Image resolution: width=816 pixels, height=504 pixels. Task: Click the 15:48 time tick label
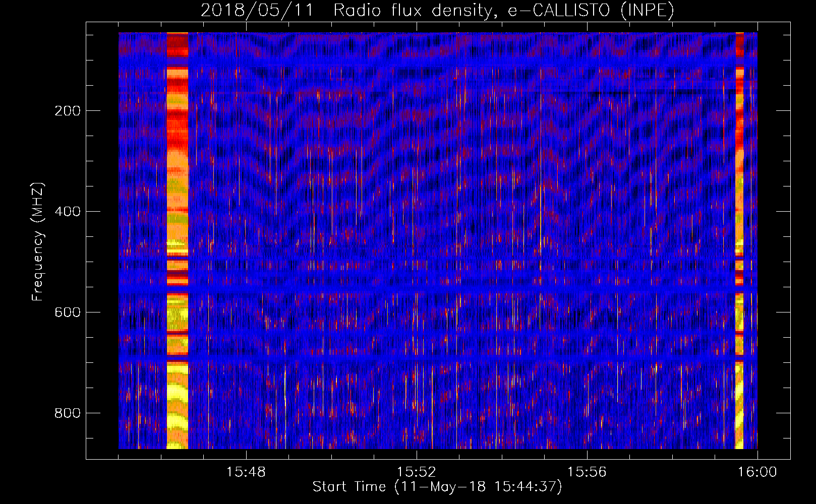tap(246, 472)
